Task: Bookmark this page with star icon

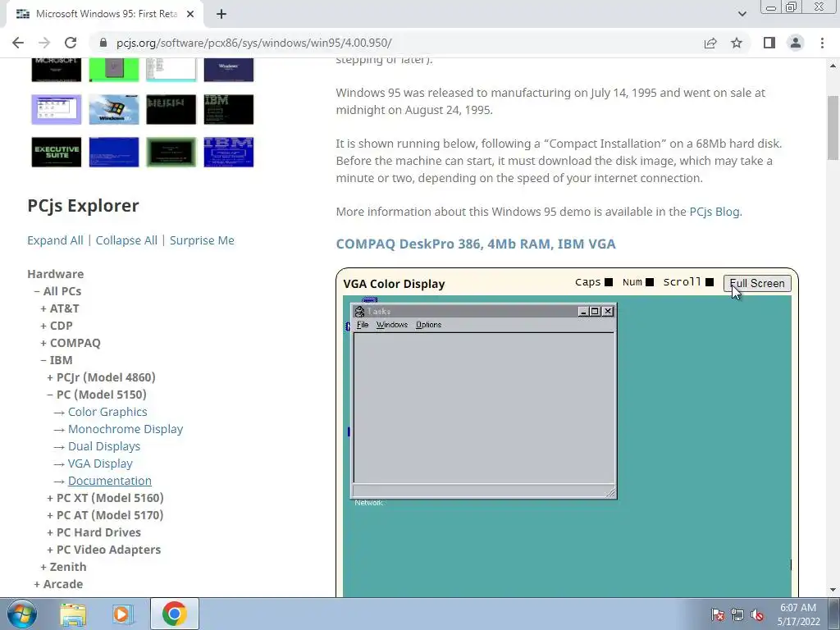Action: coord(737,43)
